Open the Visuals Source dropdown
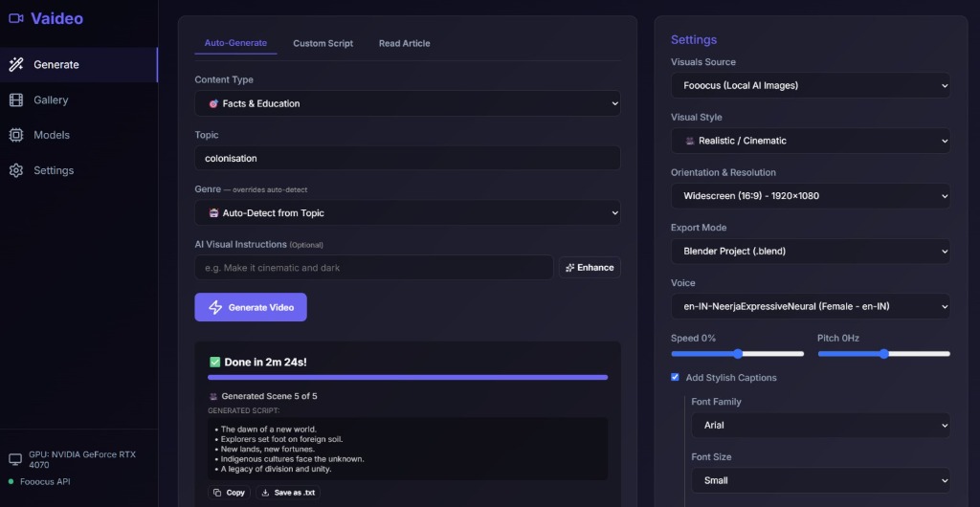 pos(811,85)
